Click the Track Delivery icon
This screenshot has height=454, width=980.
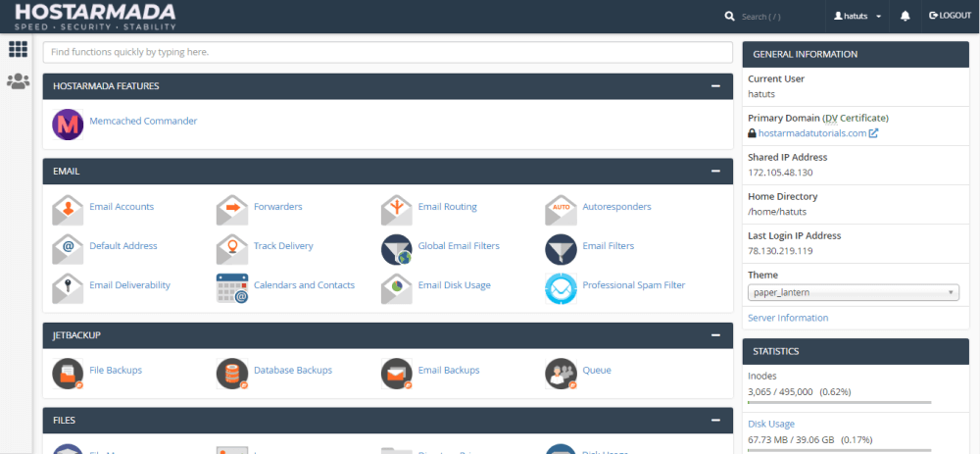(x=232, y=249)
